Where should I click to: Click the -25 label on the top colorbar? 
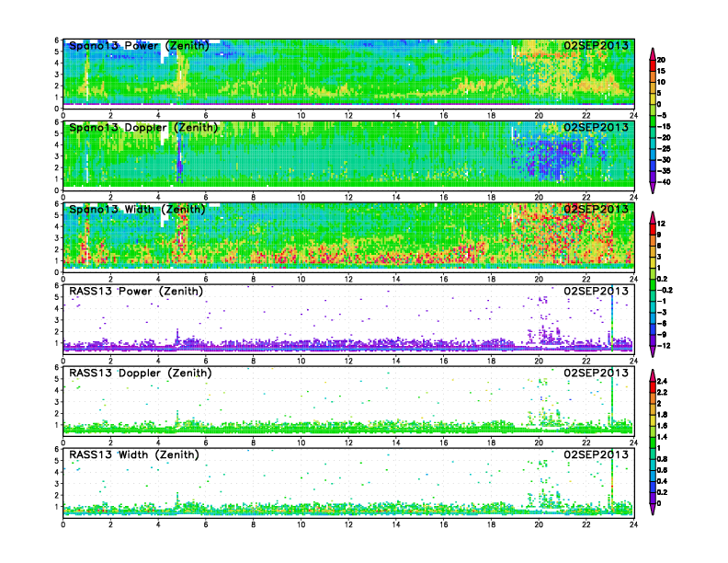point(664,149)
